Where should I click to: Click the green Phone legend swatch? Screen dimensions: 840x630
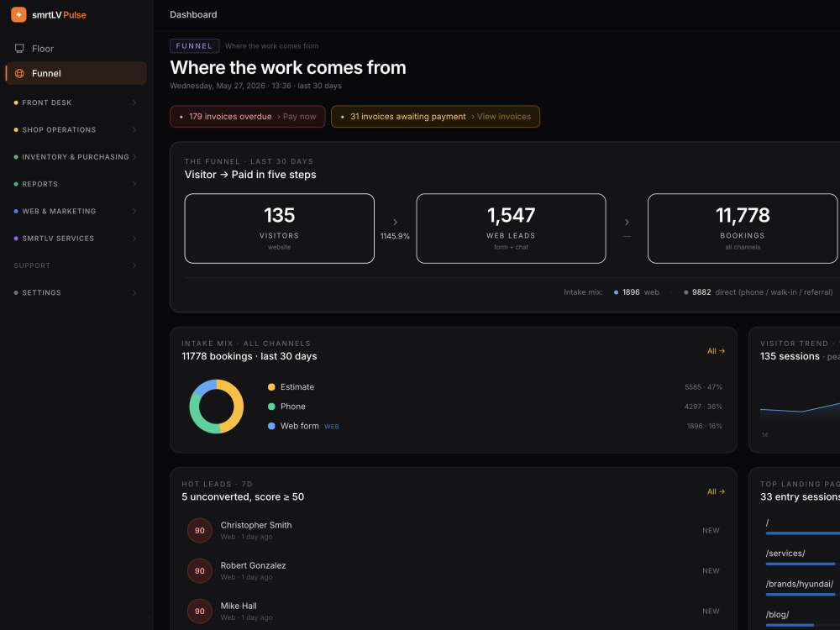click(271, 407)
